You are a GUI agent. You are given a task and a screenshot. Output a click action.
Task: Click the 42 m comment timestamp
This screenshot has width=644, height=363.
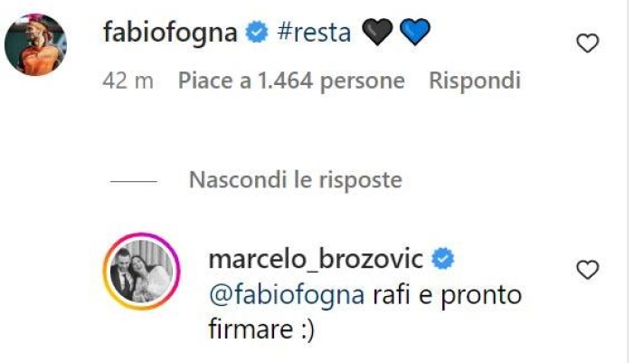click(x=128, y=81)
